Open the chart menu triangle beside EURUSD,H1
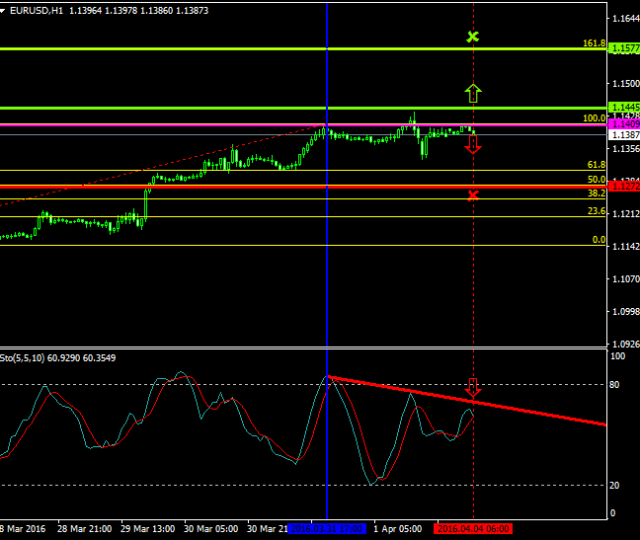Screen dimensions: 640x540 click(x=4, y=8)
